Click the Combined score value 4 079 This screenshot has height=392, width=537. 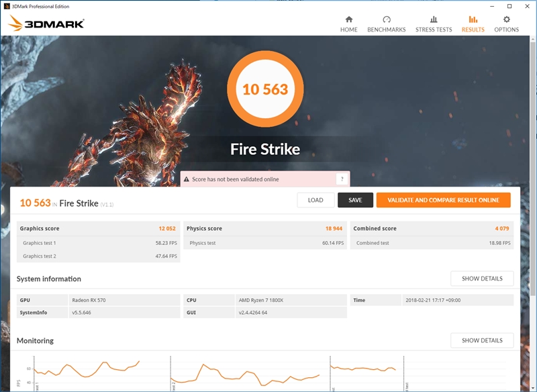(x=501, y=228)
